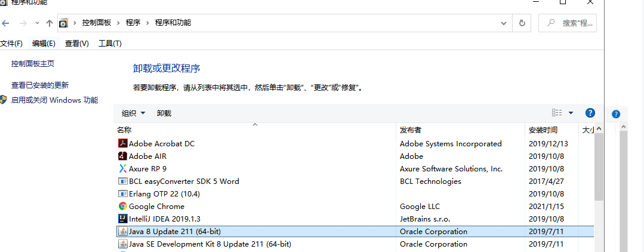Click the outer window scrollbar up arrow

(623, 126)
